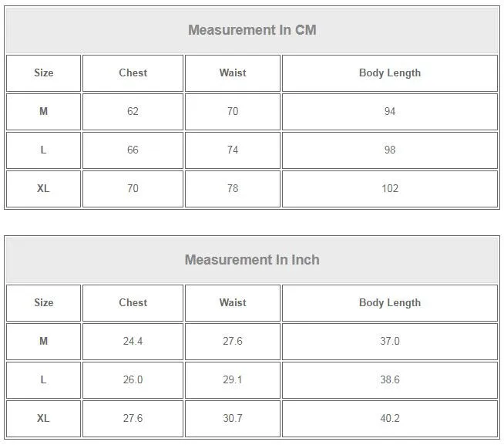Click the body length 37.0 cell
Image resolution: width=504 pixels, height=445 pixels.
(x=390, y=342)
